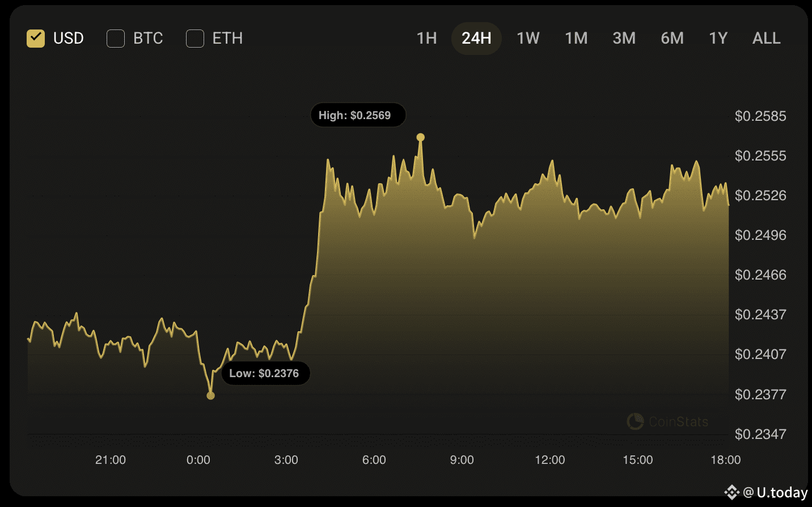812x507 pixels.
Task: Click the 21:00 time axis label
Action: (x=111, y=460)
